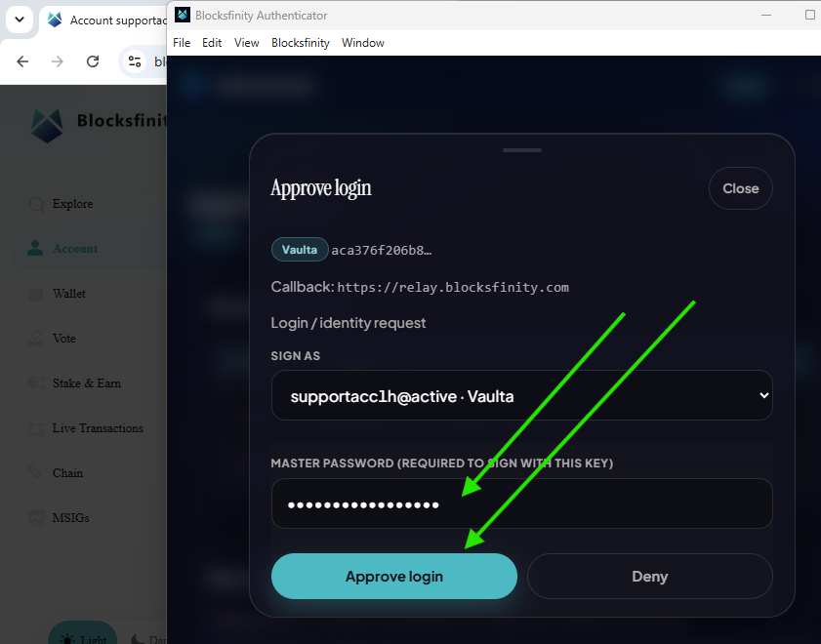Focus the master password field

(521, 503)
